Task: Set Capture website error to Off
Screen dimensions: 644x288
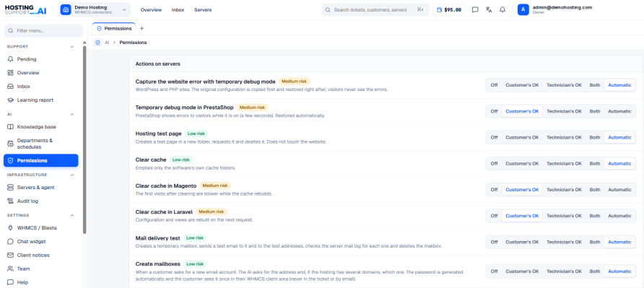Action: (494, 85)
